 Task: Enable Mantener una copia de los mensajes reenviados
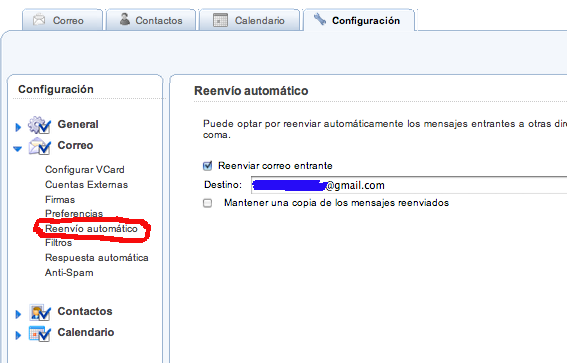tap(208, 203)
